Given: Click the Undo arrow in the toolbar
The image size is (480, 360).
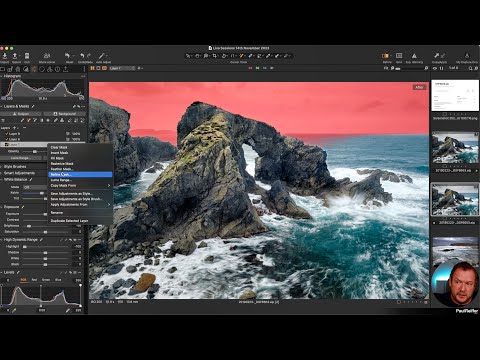Looking at the screenshot, I should (82, 56).
